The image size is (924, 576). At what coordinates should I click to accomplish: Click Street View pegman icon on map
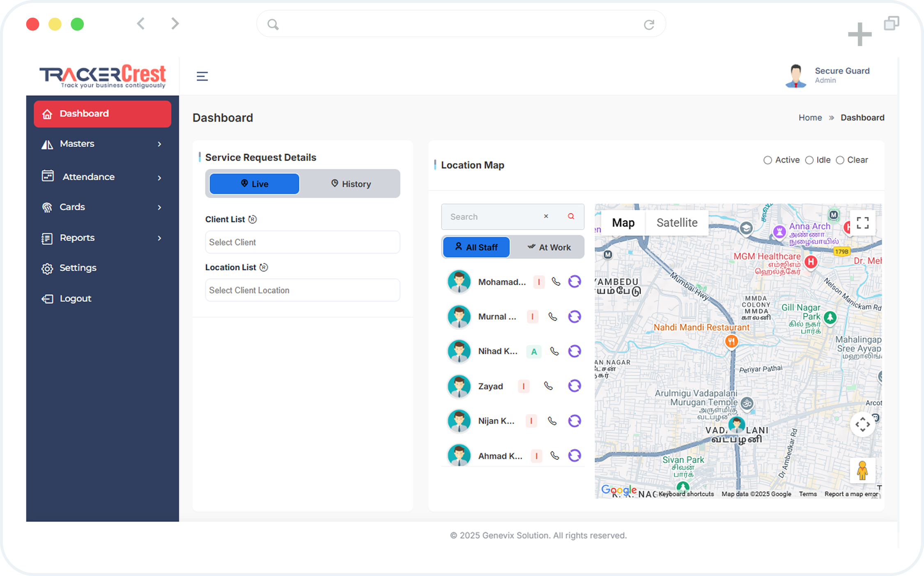point(862,470)
